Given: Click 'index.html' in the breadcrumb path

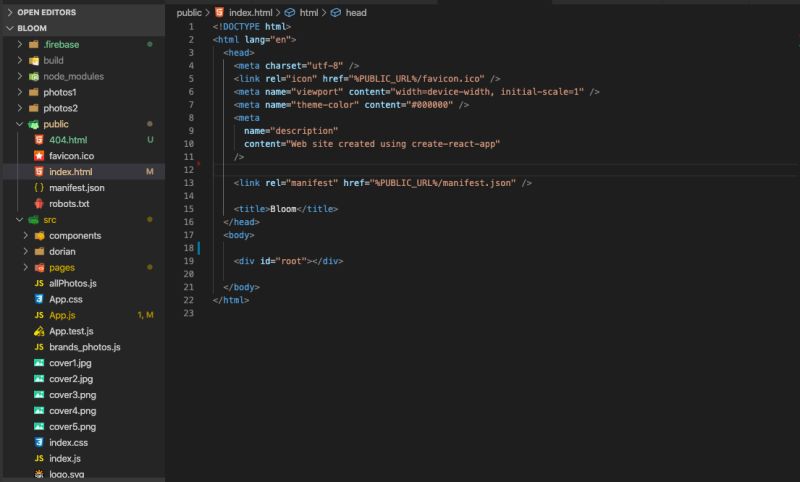Looking at the screenshot, I should tap(251, 13).
